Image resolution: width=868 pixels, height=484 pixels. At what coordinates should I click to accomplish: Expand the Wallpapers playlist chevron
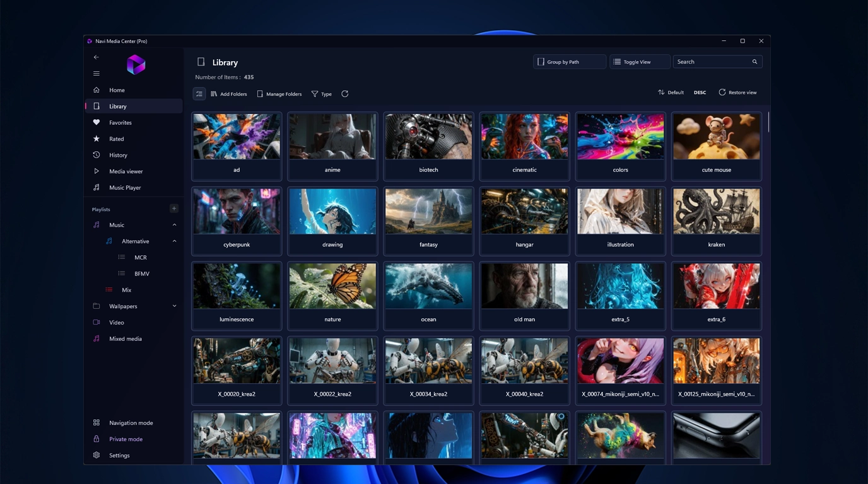174,306
